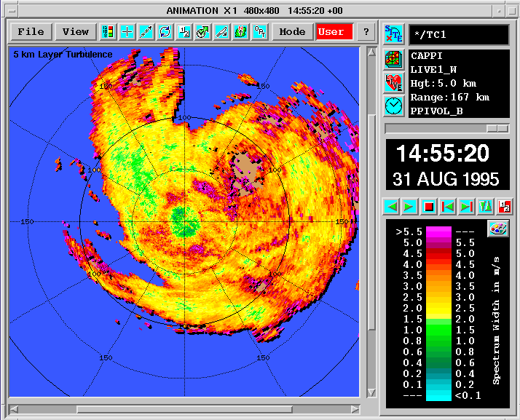
Task: Click the map's horizontal scrollbar thumb
Action: [x=184, y=410]
